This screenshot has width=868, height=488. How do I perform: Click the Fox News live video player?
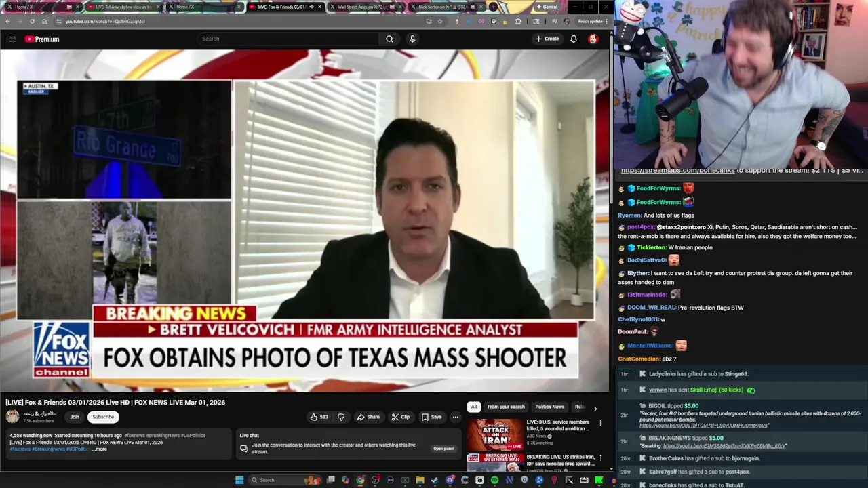305,220
